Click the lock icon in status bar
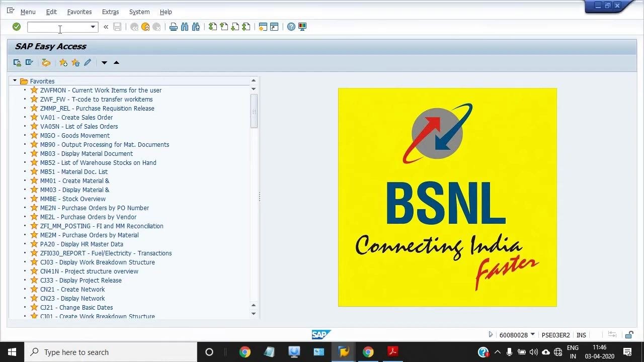 pos(629,335)
